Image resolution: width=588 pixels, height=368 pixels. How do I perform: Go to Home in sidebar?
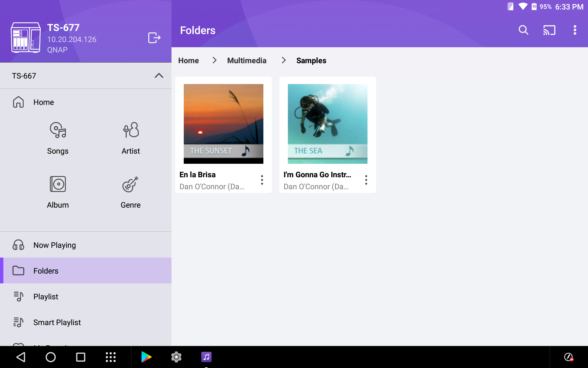[x=86, y=102]
